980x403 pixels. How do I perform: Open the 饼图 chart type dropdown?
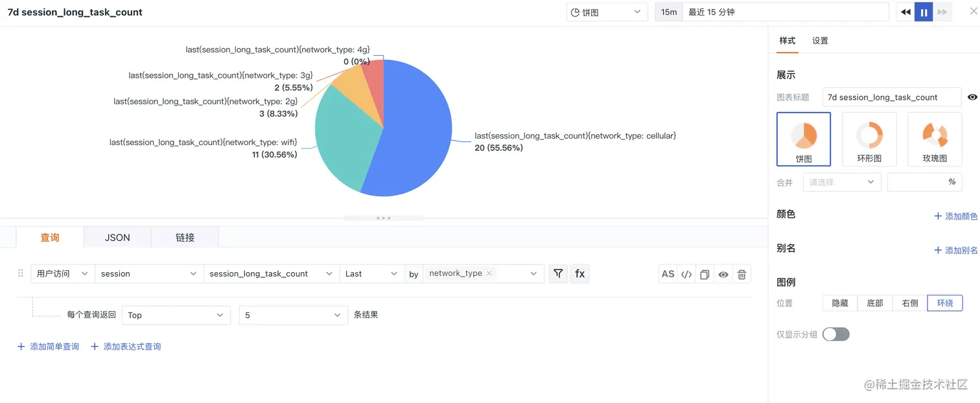(x=607, y=12)
